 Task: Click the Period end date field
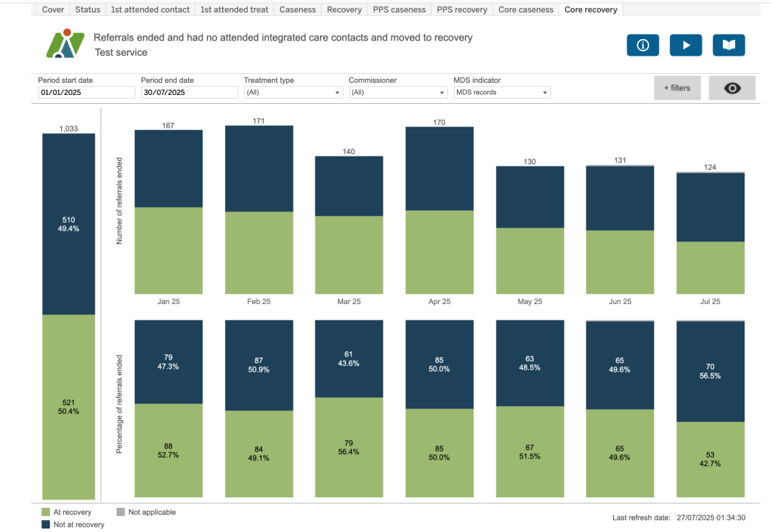[190, 93]
